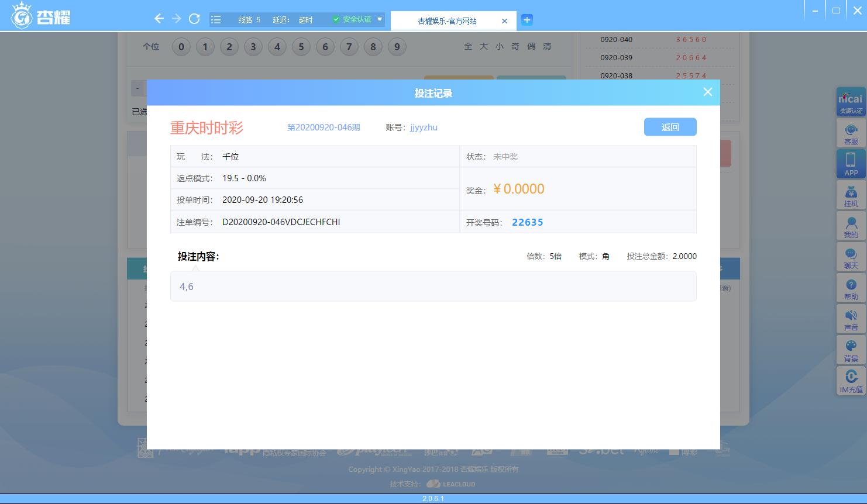This screenshot has height=504, width=867.
Task: Select digit 7 in 个位 row
Action: [349, 47]
